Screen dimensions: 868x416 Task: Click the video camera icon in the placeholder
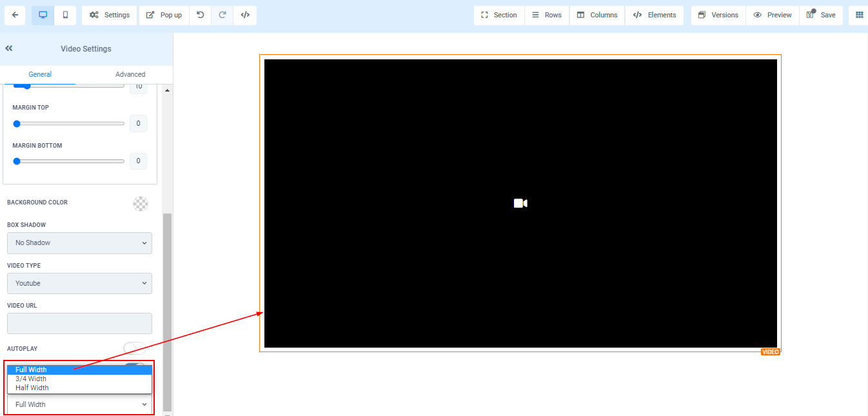point(520,203)
